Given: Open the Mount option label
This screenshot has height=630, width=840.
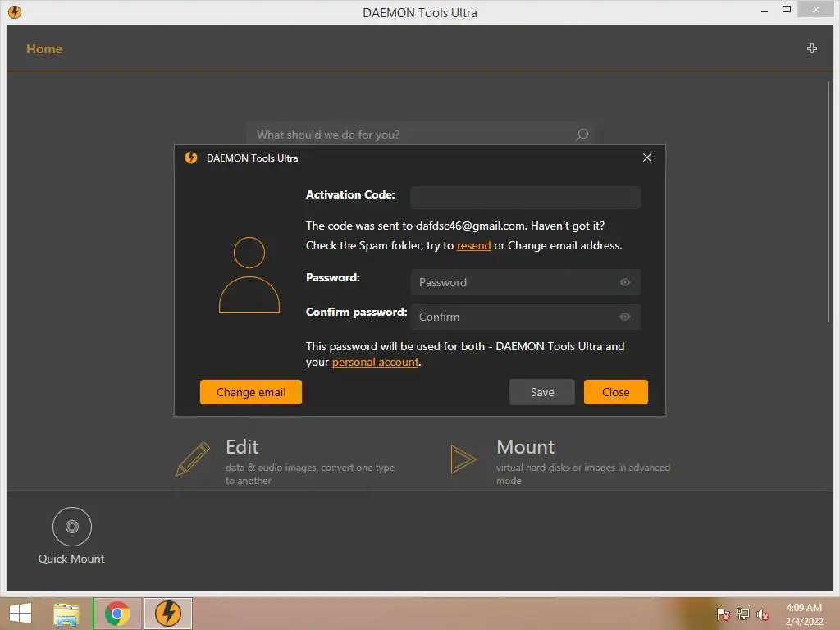Looking at the screenshot, I should tap(526, 447).
